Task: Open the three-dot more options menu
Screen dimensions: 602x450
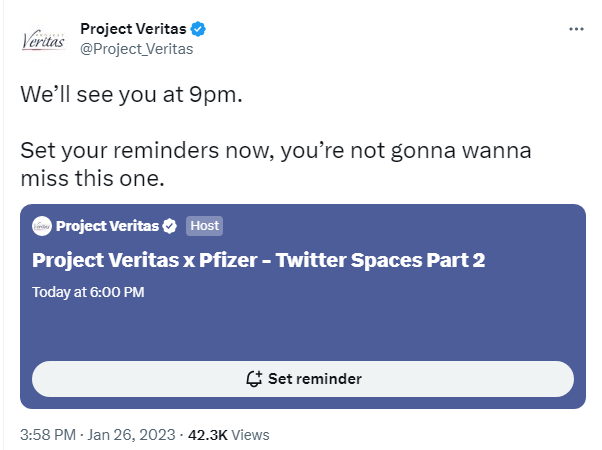Action: pos(576,29)
